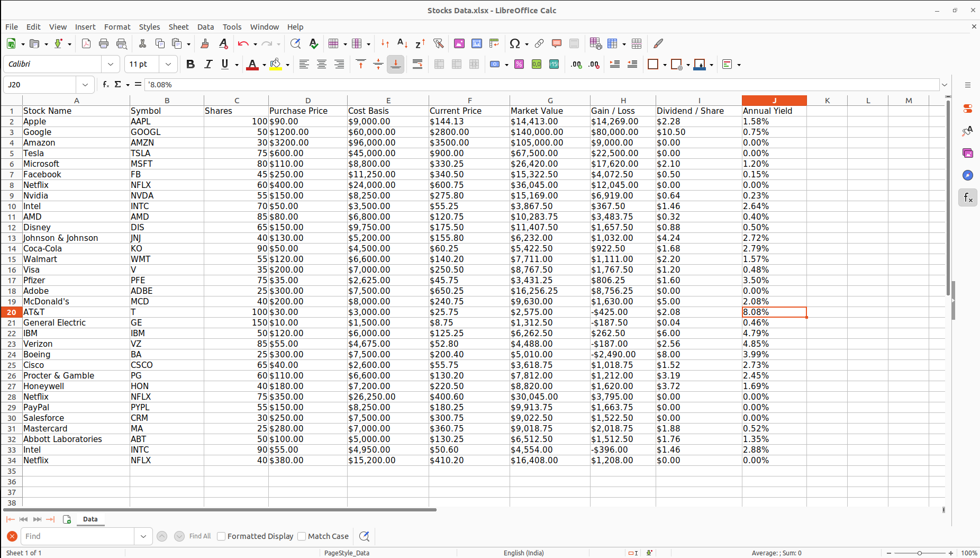The width and height of the screenshot is (980, 558).
Task: Click Sort Ascending icon
Action: 402,43
